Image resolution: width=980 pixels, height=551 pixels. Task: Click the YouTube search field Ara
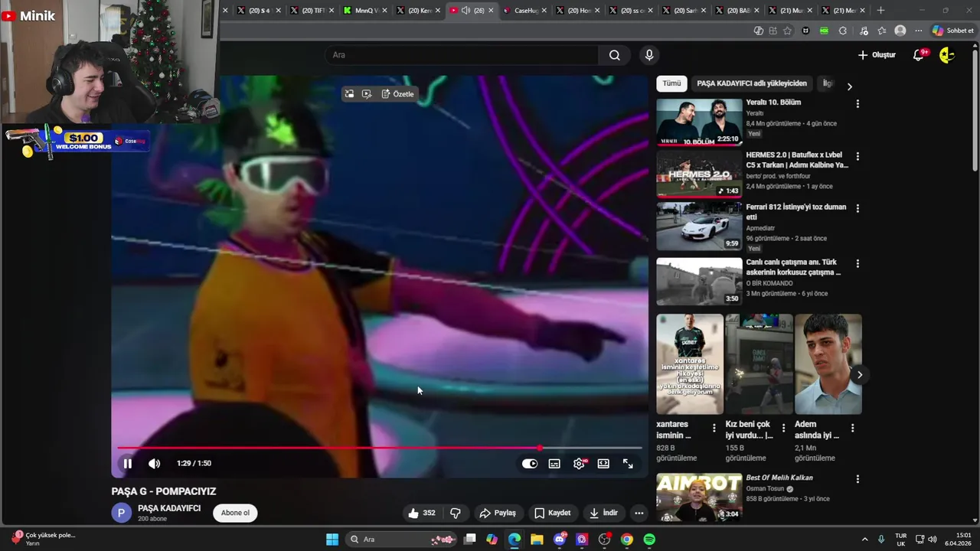tap(462, 55)
